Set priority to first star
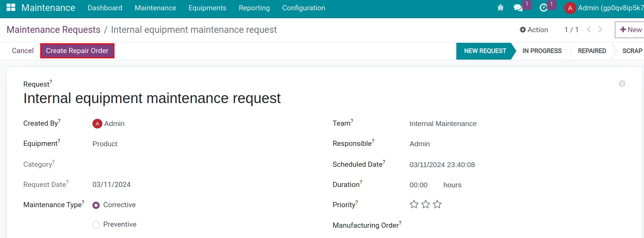Image resolution: width=644 pixels, height=238 pixels. click(x=414, y=204)
